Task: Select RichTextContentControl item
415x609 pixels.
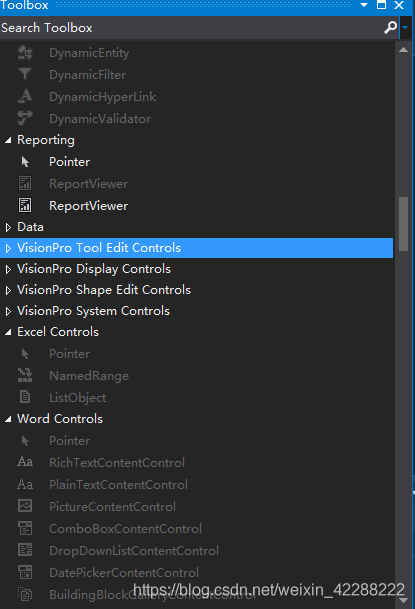Action: click(x=117, y=463)
